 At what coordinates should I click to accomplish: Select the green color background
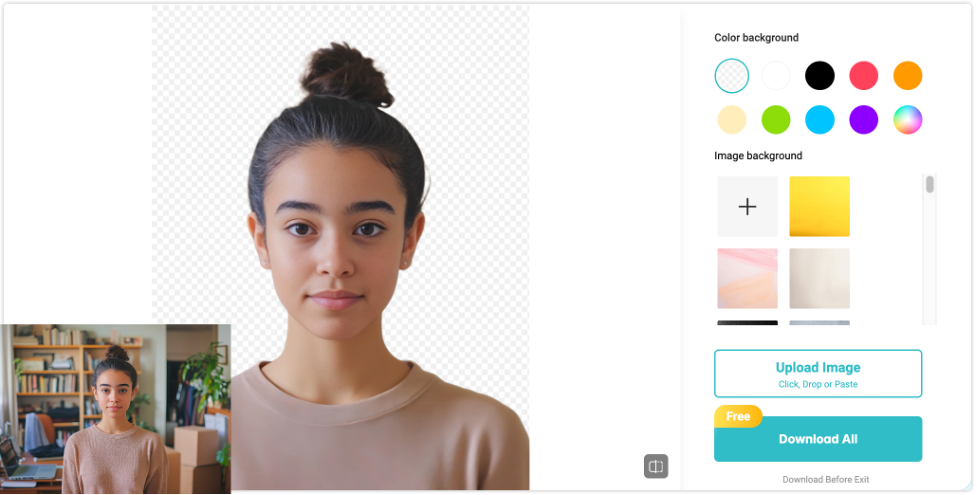pyautogui.click(x=776, y=120)
